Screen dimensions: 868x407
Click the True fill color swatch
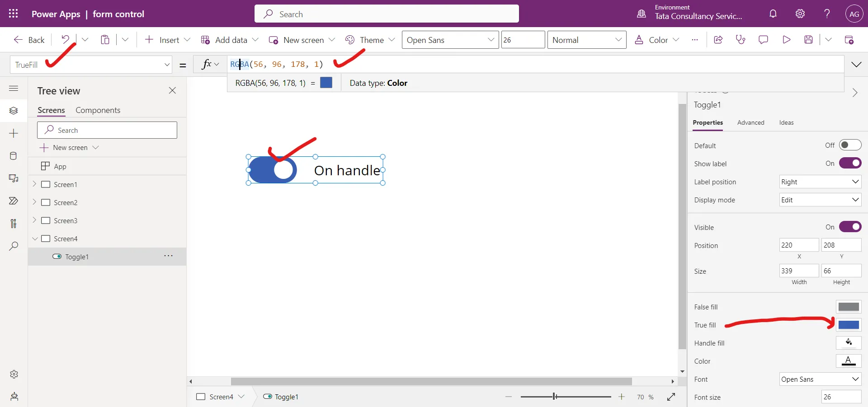click(849, 325)
